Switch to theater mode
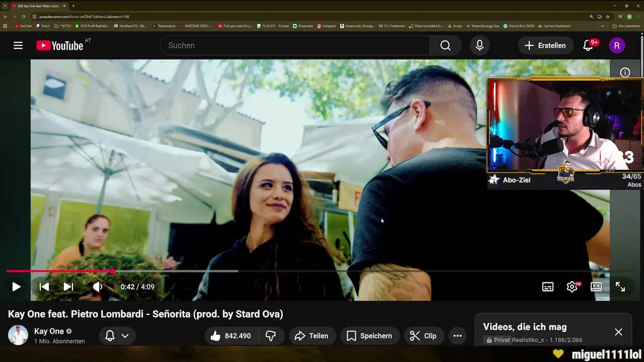This screenshot has height=362, width=644. 596,287
